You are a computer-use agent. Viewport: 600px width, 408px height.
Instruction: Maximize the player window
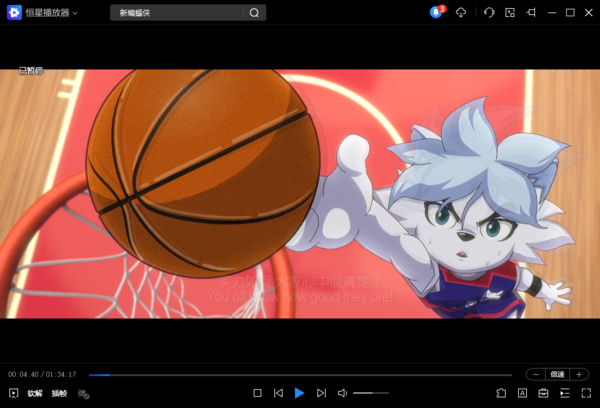570,13
